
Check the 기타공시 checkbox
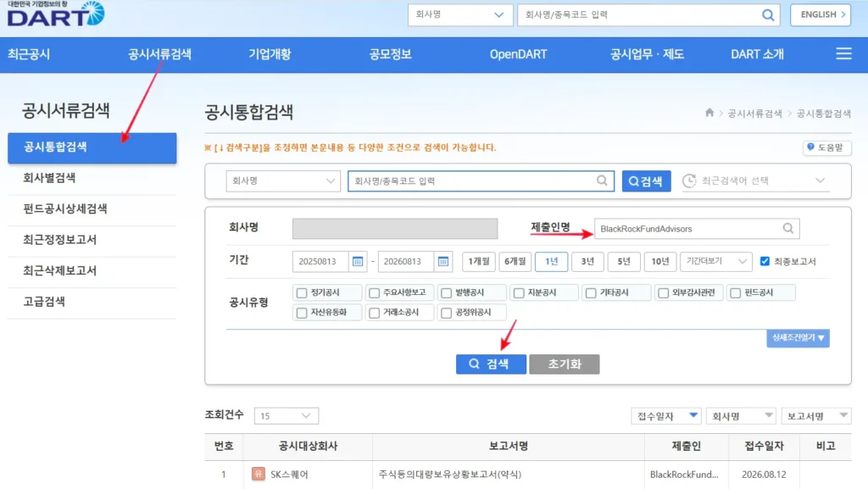[591, 292]
